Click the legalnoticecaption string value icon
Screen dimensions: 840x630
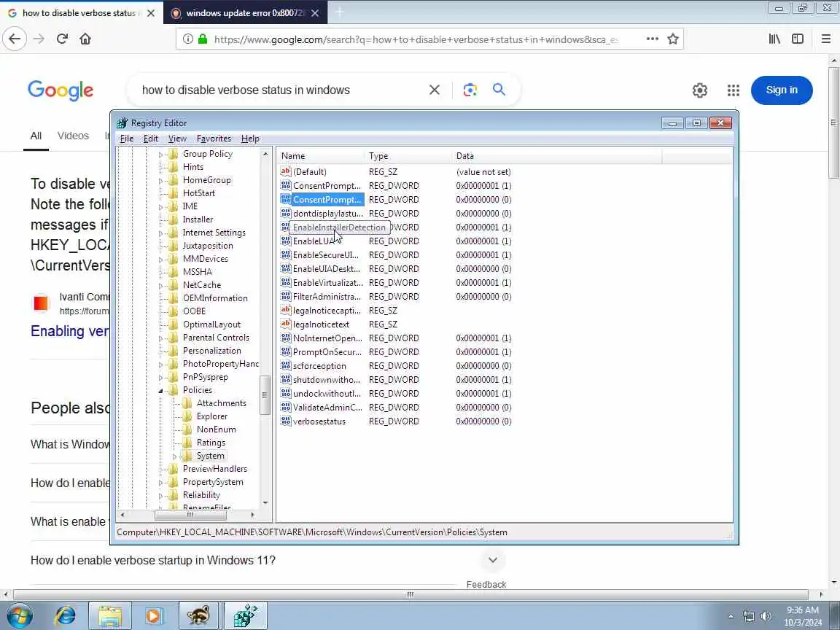[286, 310]
